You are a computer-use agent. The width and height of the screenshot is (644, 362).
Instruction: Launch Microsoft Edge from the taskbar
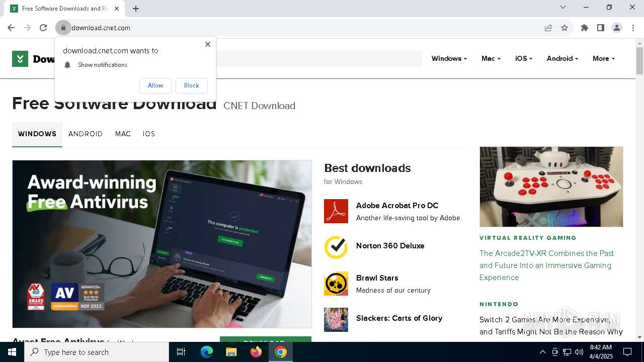coord(207,352)
